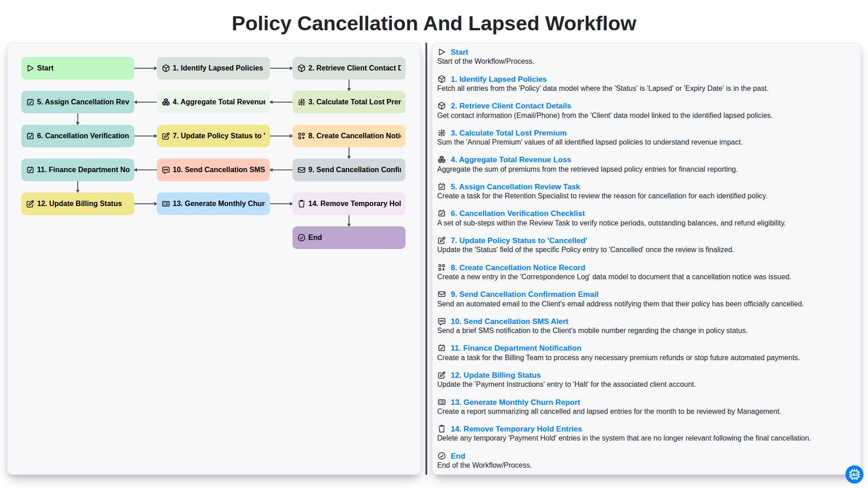Viewport: 868px width, 488px height.
Task: Open the '4. Aggregate Total Revenue Loss' link
Action: [510, 160]
